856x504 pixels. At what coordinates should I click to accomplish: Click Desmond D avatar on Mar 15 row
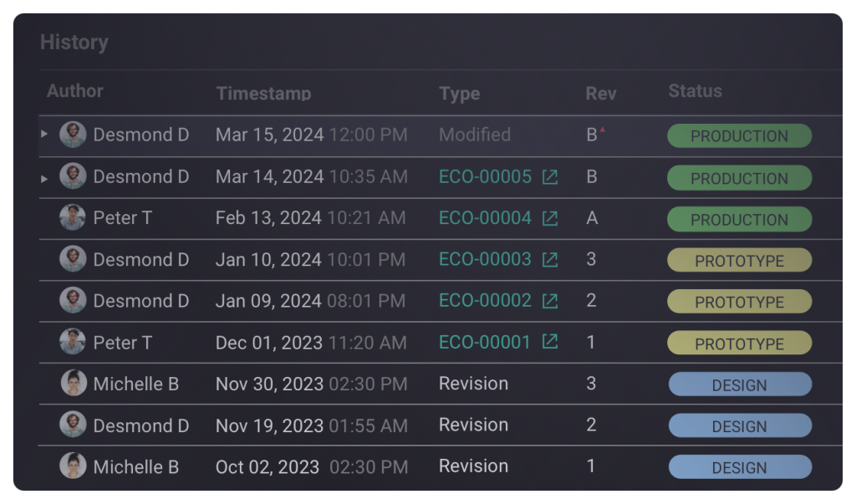click(73, 135)
